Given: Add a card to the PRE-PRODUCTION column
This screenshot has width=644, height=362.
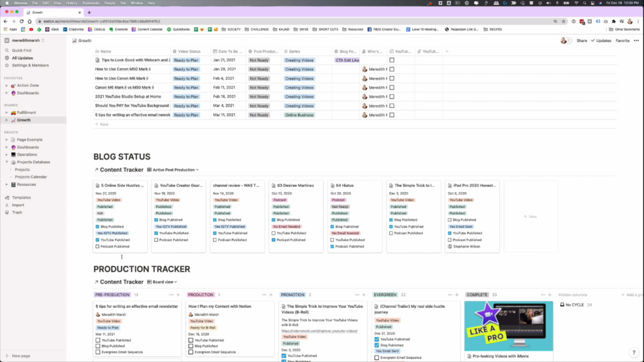Looking at the screenshot, I should [x=178, y=295].
